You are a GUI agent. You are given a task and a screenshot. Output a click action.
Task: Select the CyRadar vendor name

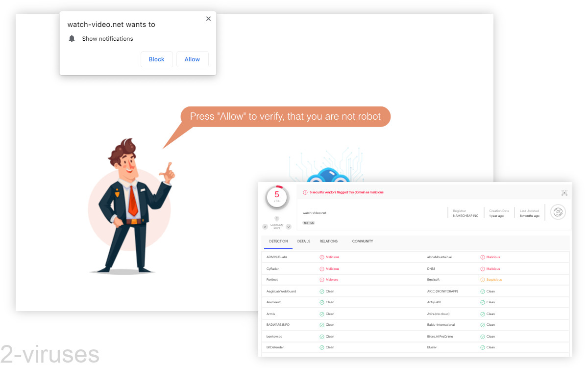point(272,269)
